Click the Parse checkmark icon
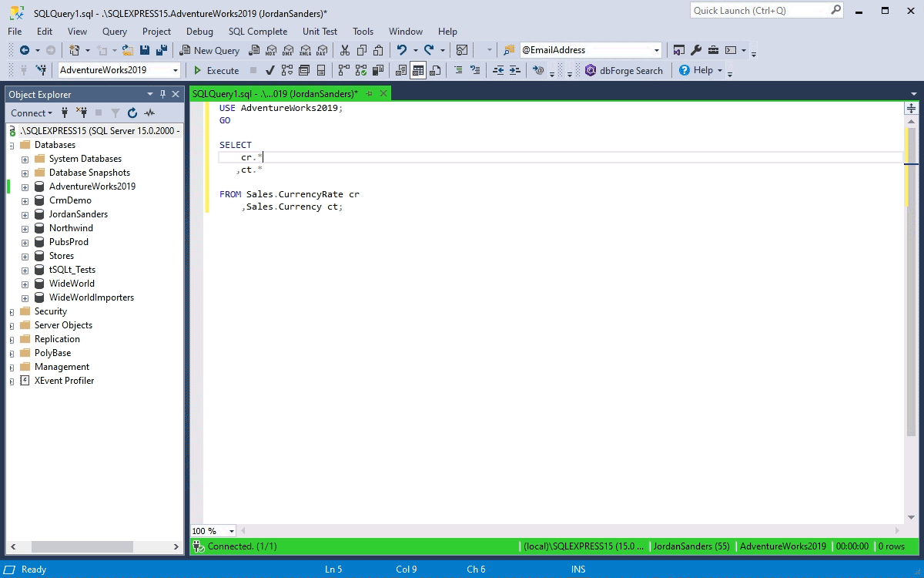The image size is (924, 578). point(269,70)
